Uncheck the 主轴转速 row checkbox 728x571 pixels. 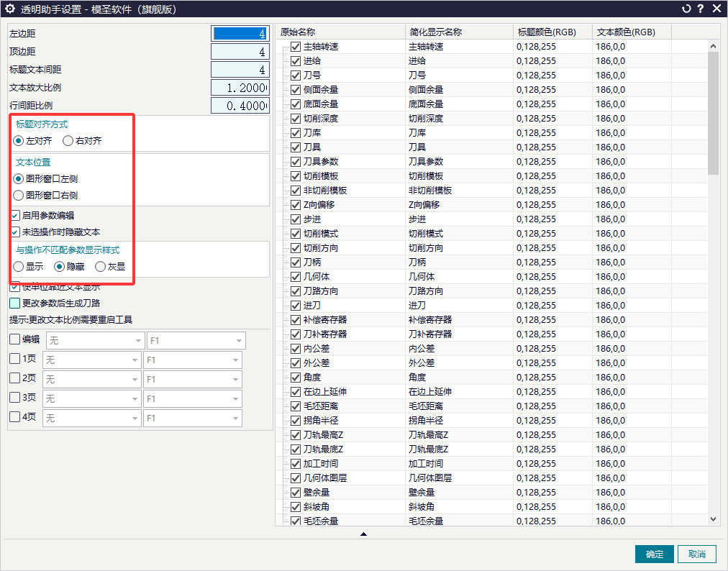point(296,47)
